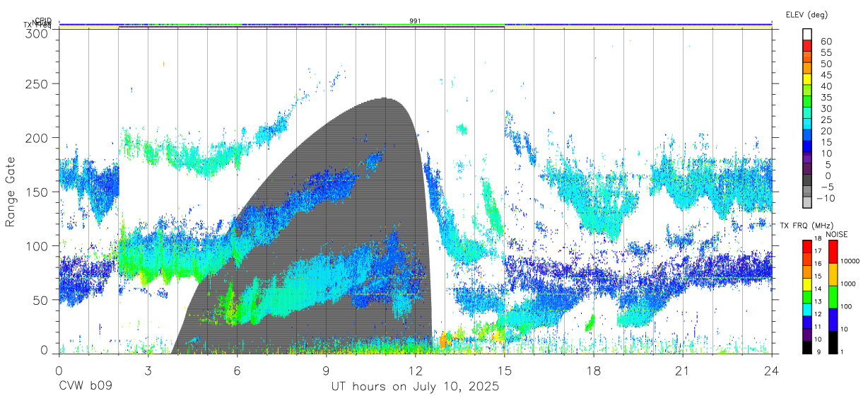
Task: Click the '45' label on the ELEV colorbar
Action: [x=826, y=75]
